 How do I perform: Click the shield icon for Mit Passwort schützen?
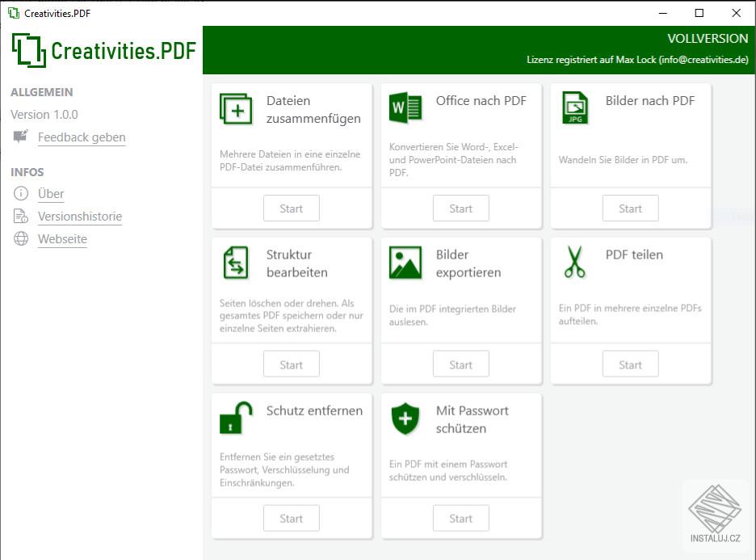click(405, 419)
